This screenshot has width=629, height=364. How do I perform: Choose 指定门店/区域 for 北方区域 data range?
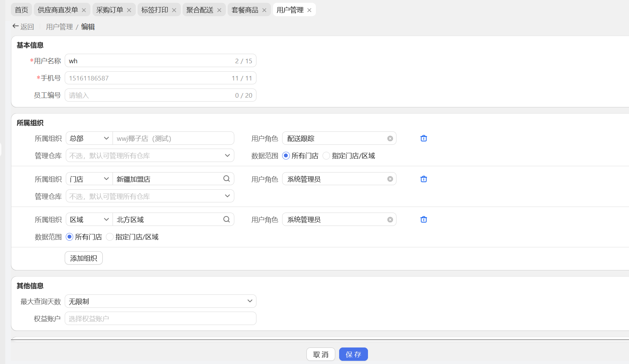[110, 237]
